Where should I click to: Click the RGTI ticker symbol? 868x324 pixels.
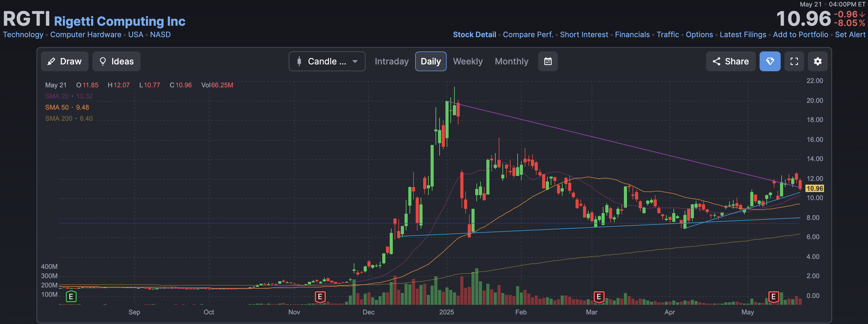click(x=26, y=19)
